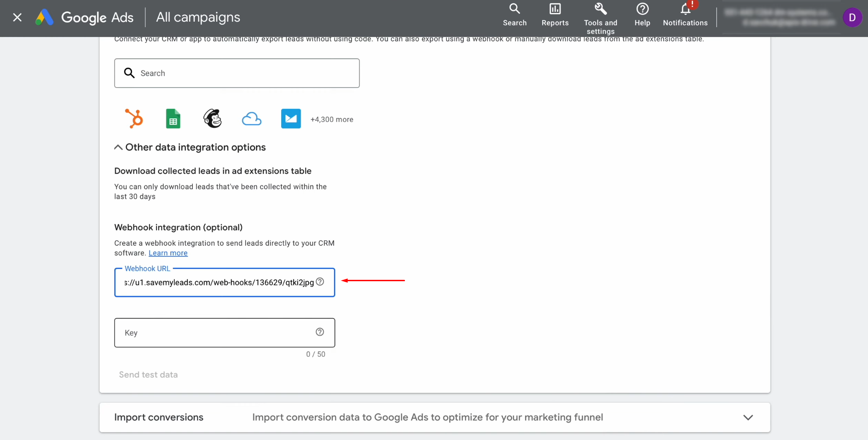
Task: Select the Salesforce cloud integration icon
Action: 252,119
